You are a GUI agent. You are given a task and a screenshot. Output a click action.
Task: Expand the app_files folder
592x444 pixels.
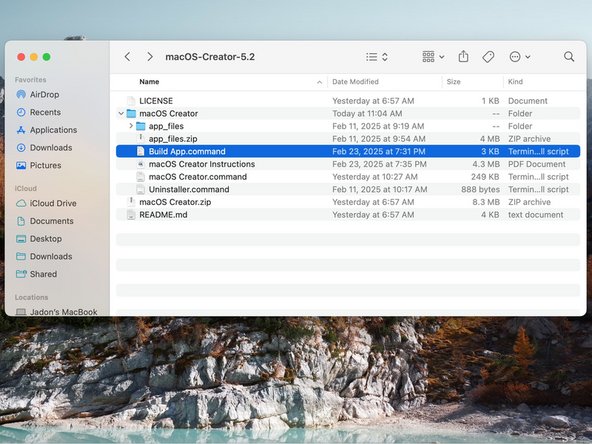pyautogui.click(x=131, y=126)
